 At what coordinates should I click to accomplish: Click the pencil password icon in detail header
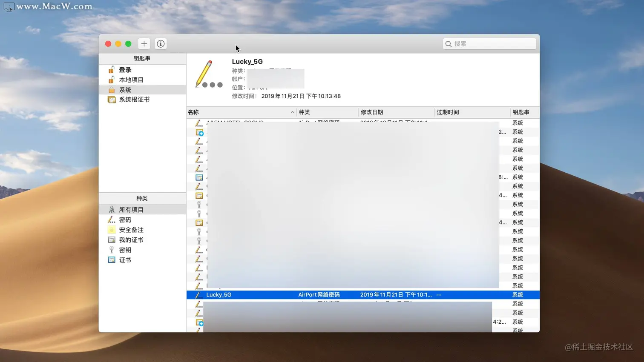coord(208,74)
